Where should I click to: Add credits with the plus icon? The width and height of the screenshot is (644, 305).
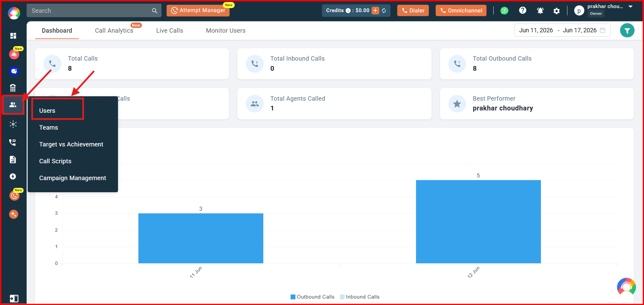(375, 10)
